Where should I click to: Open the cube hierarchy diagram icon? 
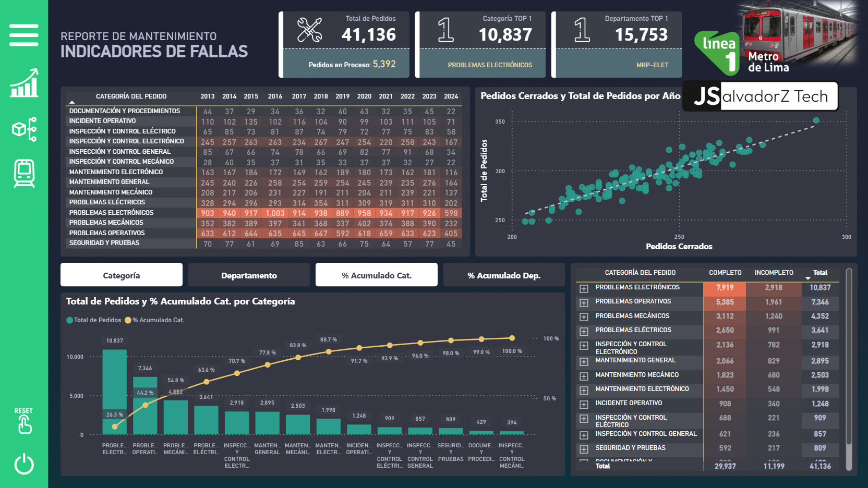(x=24, y=129)
